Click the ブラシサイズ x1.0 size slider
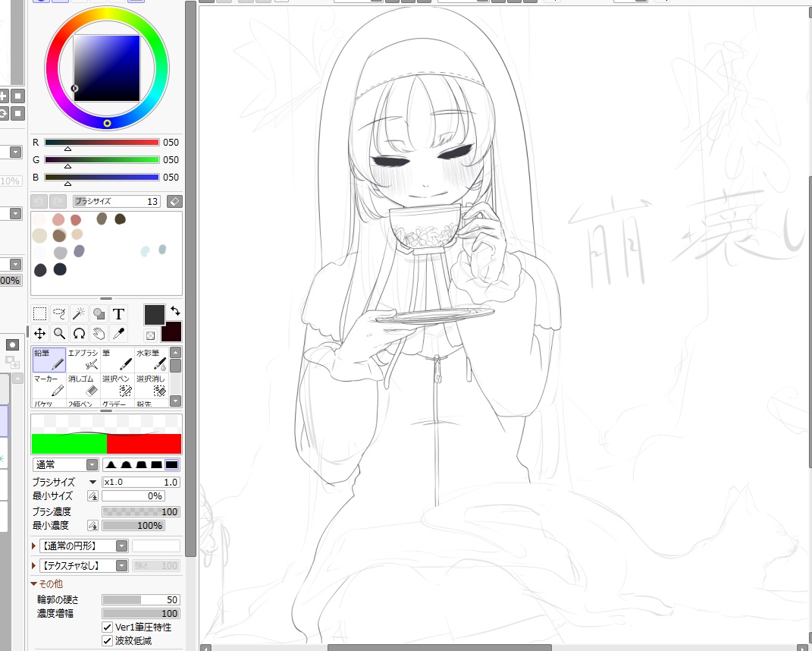Viewport: 812px width, 651px height. tap(141, 482)
